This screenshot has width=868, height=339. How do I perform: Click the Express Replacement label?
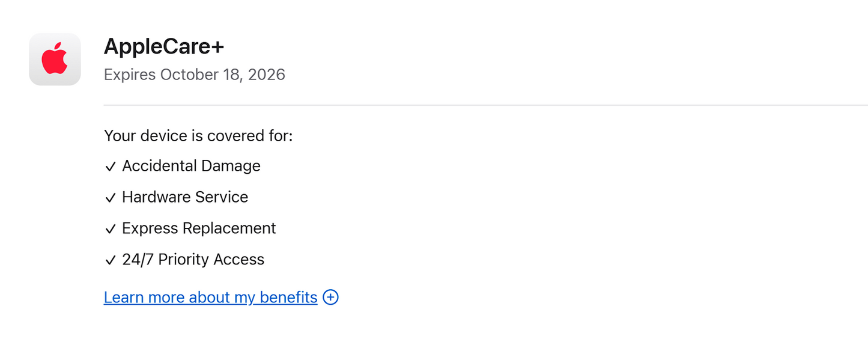pos(199,228)
